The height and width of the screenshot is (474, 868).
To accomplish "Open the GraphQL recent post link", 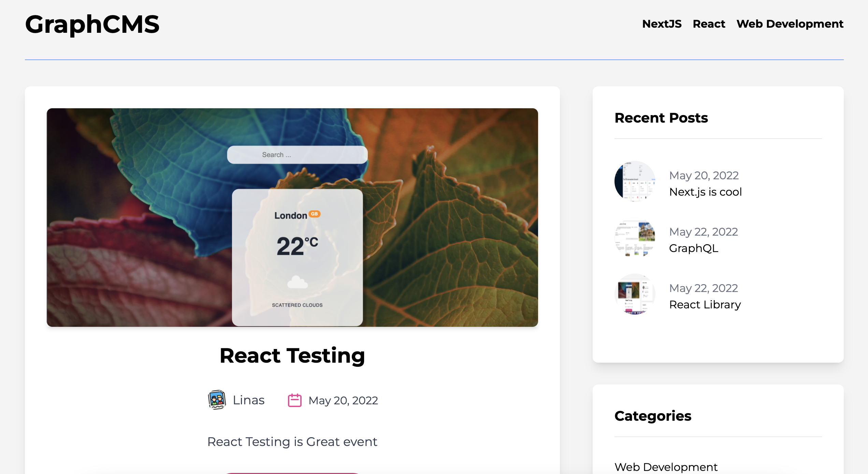I will tap(693, 248).
